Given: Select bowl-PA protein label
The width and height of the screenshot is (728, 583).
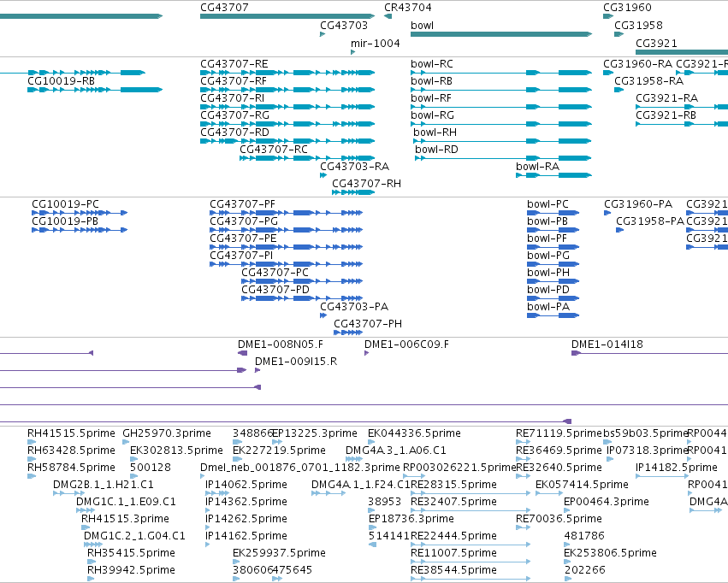Looking at the screenshot, I should tap(547, 307).
